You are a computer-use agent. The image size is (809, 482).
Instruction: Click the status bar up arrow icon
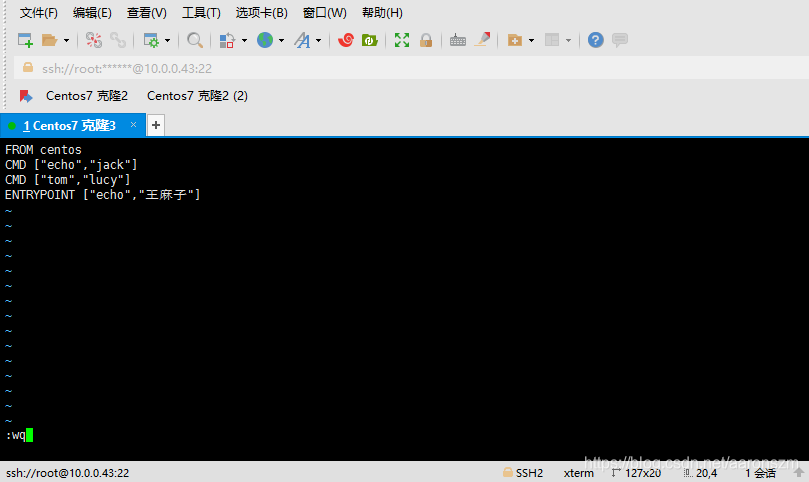point(799,472)
